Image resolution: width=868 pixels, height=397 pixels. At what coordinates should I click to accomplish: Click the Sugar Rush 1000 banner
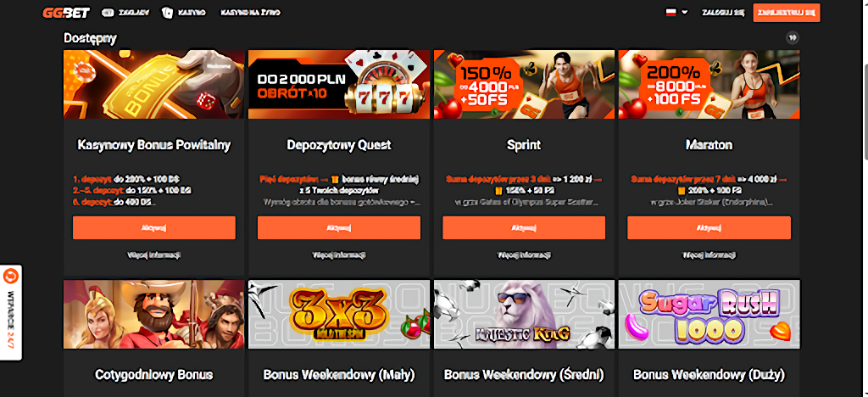point(709,315)
